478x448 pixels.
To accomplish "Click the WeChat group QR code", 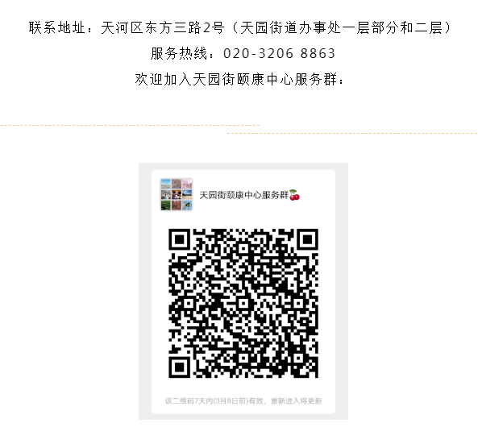I will point(243,303).
